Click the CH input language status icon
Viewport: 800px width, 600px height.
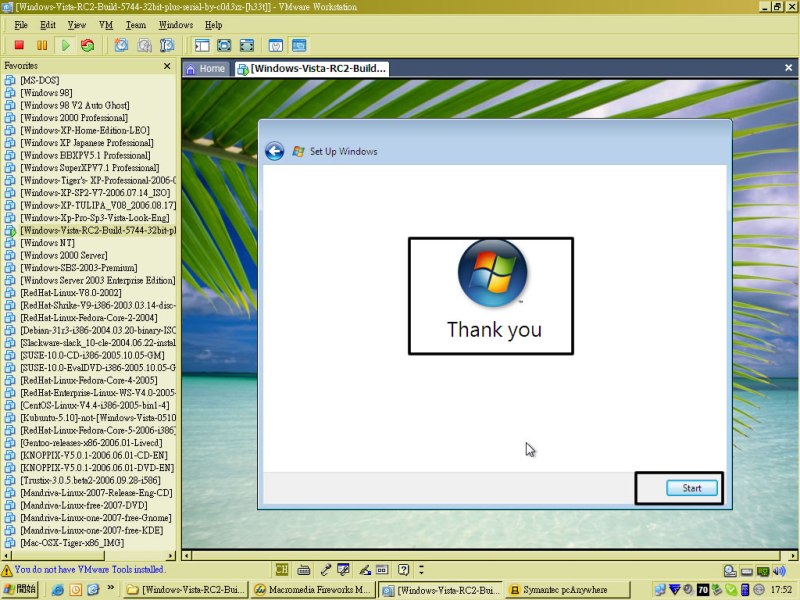coord(282,569)
